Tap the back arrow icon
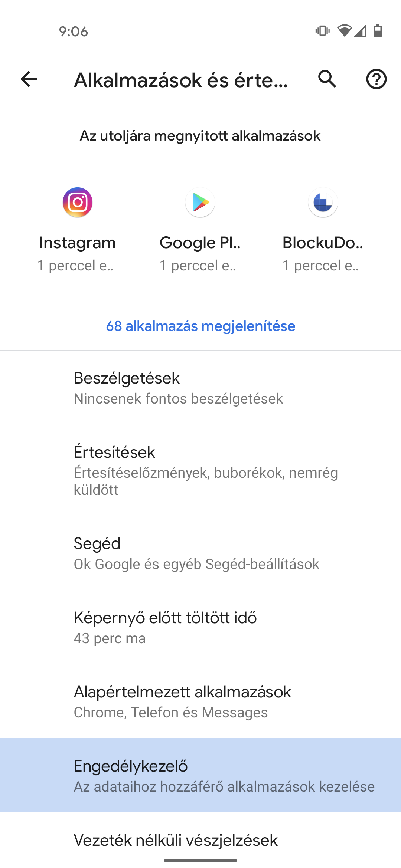Viewport: 401px width, 868px height. coord(29,79)
